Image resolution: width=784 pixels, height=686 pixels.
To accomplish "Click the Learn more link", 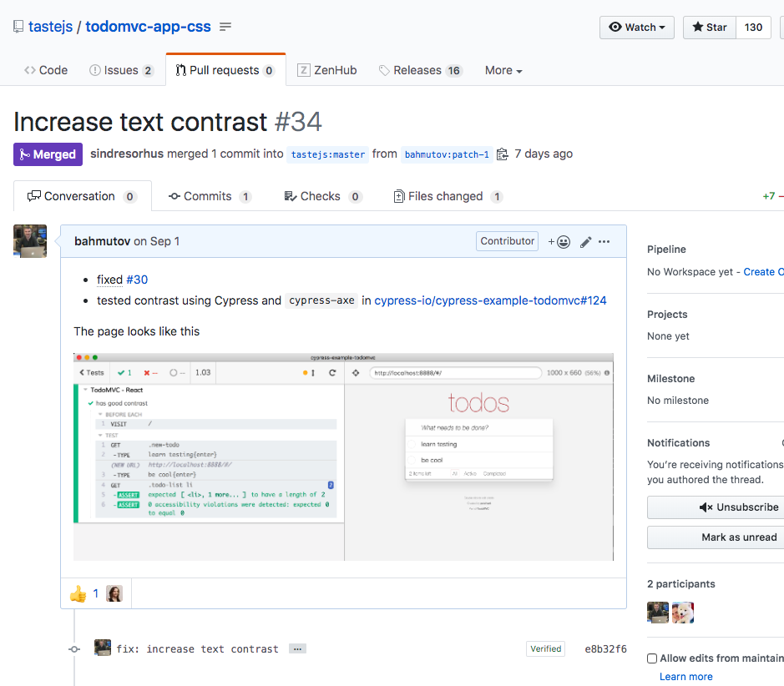I will pos(686,677).
